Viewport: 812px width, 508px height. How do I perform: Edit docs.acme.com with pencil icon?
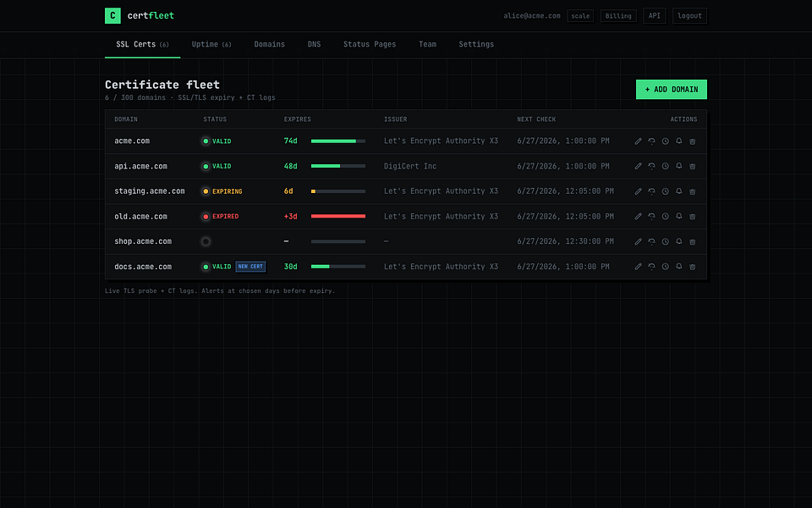coord(638,267)
